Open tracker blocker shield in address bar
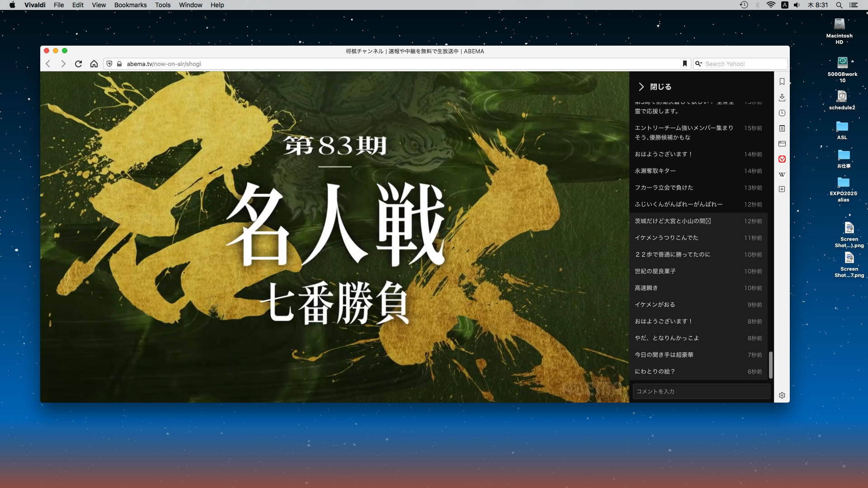The height and width of the screenshot is (488, 868). pyautogui.click(x=109, y=64)
